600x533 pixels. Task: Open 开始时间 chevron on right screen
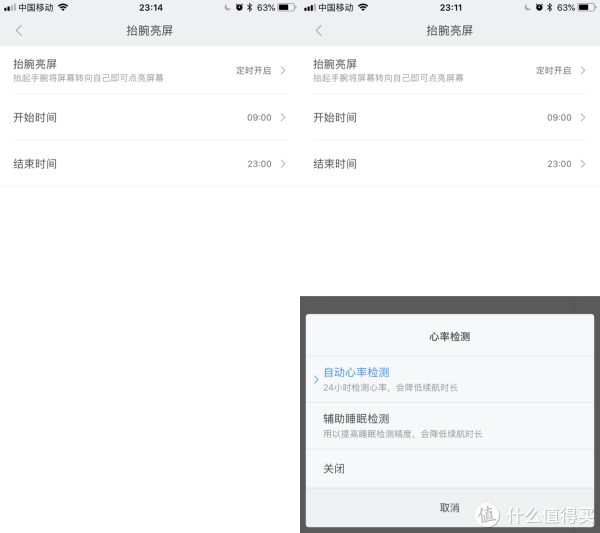click(583, 117)
